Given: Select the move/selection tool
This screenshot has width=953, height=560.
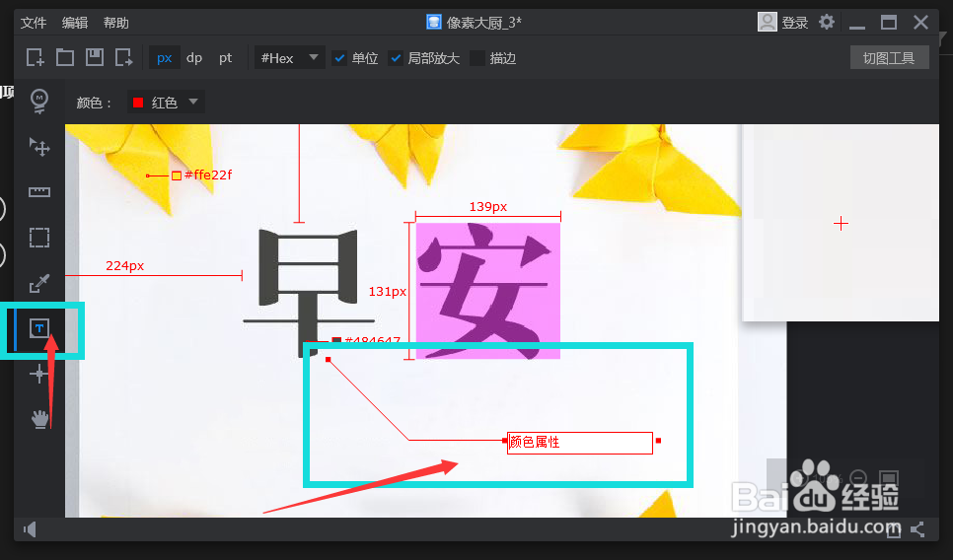Looking at the screenshot, I should coord(39,146).
